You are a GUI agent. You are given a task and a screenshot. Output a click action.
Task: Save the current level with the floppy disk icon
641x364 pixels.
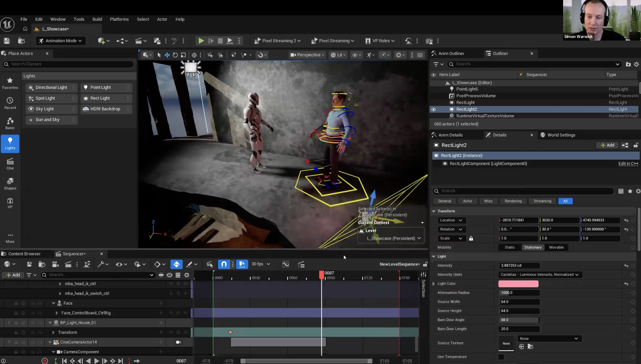coord(7,41)
